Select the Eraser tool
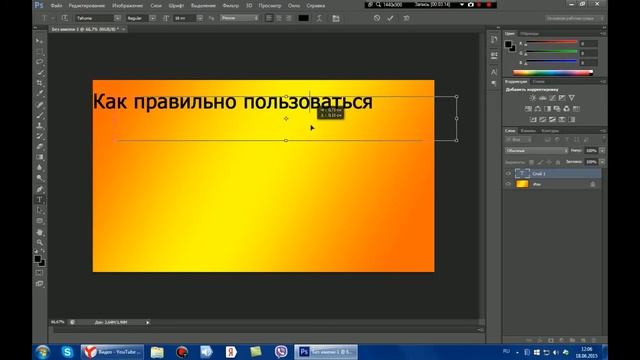 point(40,147)
